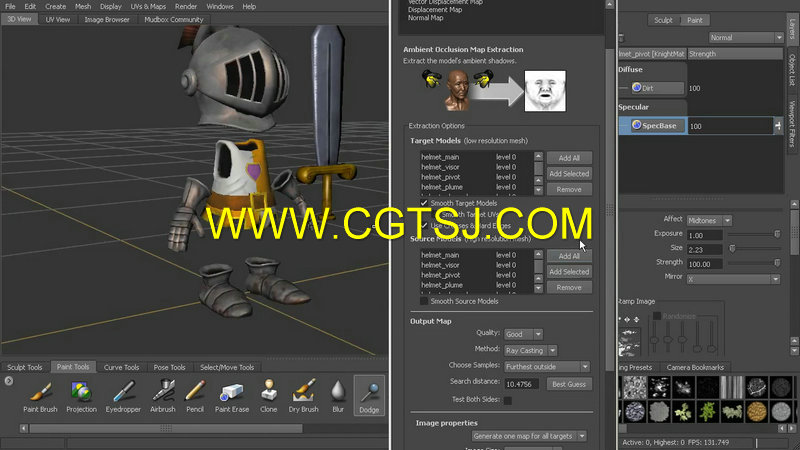
Task: Enable Test Both Sides checkbox
Action: coord(508,400)
